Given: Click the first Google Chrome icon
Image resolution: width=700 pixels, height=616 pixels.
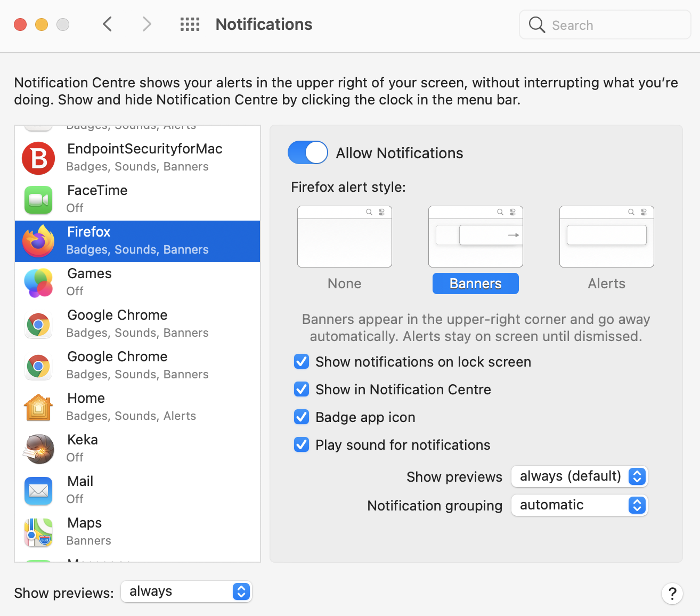Looking at the screenshot, I should pos(38,325).
